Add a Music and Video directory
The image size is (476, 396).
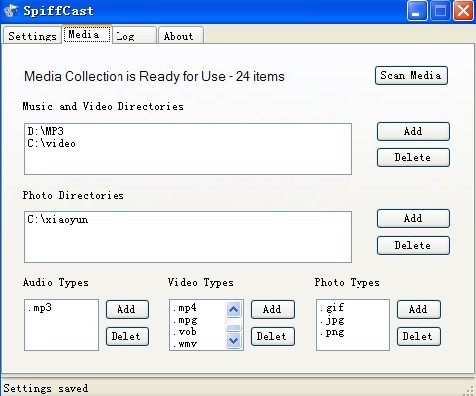click(413, 131)
